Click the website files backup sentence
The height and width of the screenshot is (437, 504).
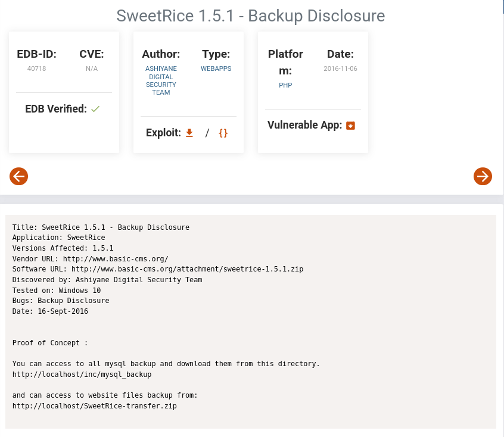105,395
